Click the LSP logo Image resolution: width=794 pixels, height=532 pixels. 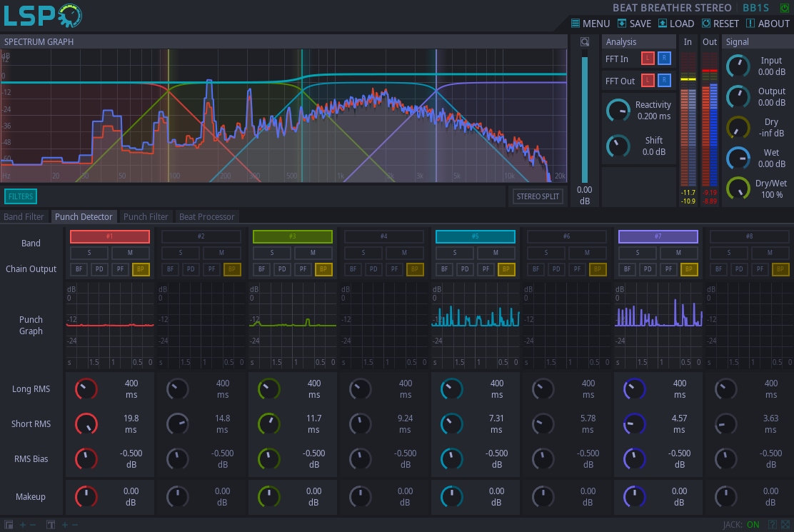(43, 16)
